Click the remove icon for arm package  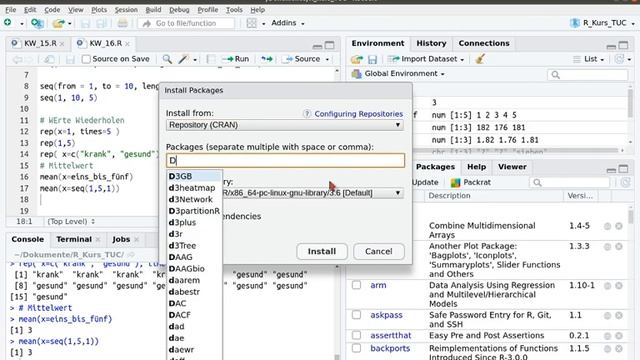(x=619, y=286)
